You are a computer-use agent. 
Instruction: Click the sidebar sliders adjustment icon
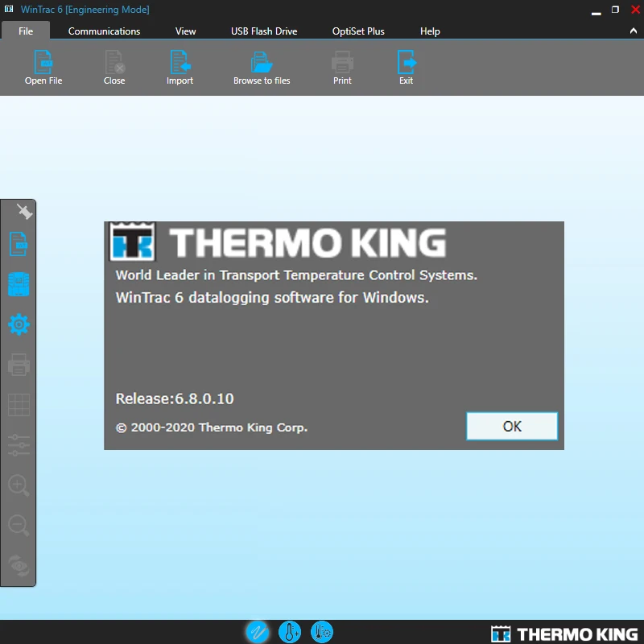tap(19, 445)
